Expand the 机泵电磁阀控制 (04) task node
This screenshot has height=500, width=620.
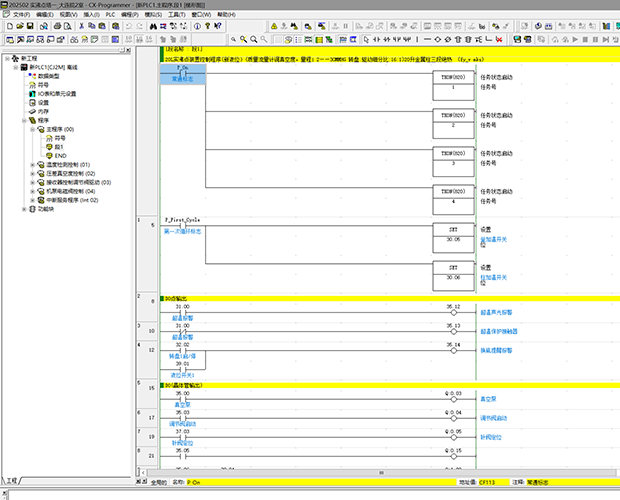click(x=33, y=191)
